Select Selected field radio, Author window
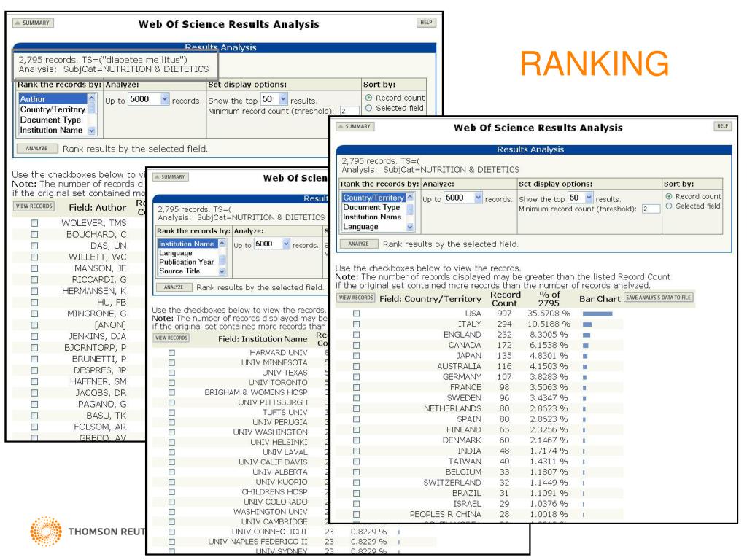 point(368,108)
